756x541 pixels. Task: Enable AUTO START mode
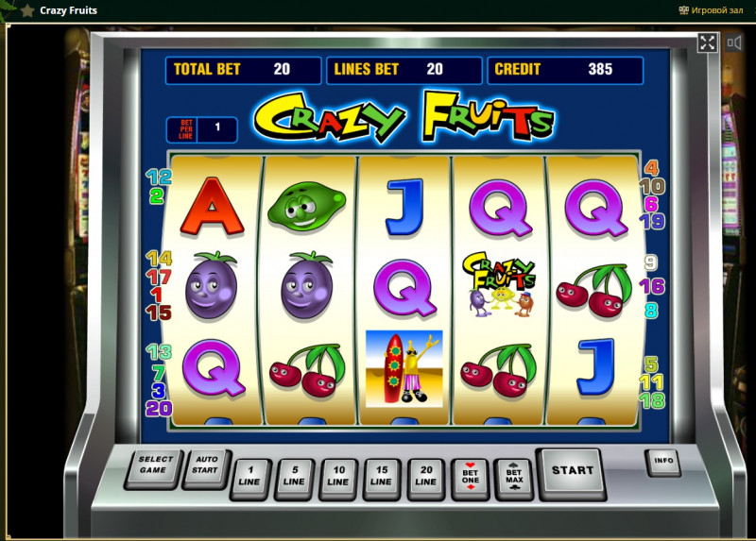pos(205,465)
